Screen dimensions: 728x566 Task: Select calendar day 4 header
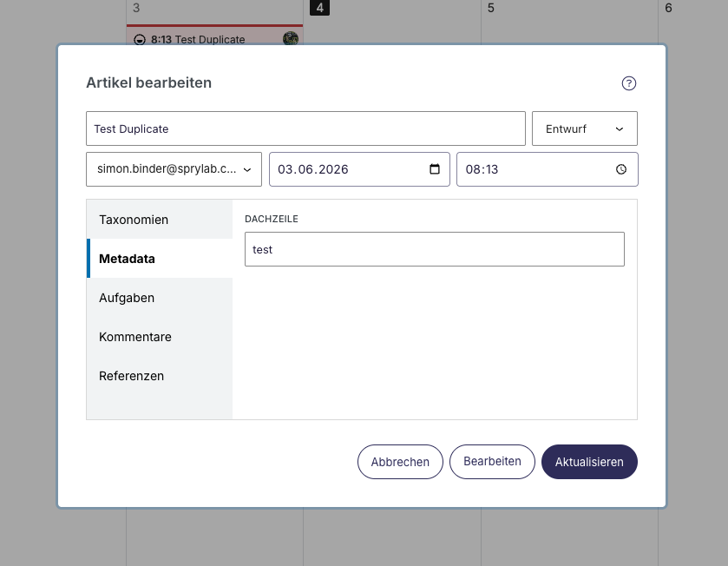click(319, 8)
